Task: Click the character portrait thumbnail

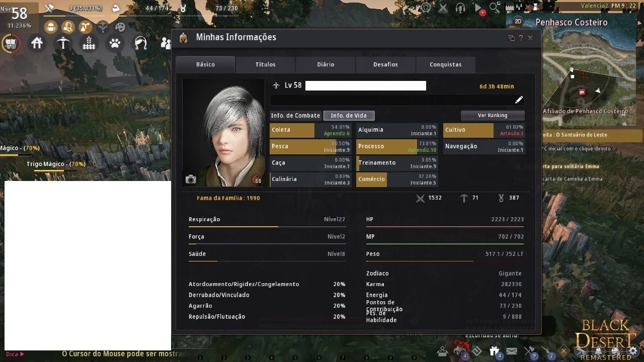Action: tap(223, 133)
